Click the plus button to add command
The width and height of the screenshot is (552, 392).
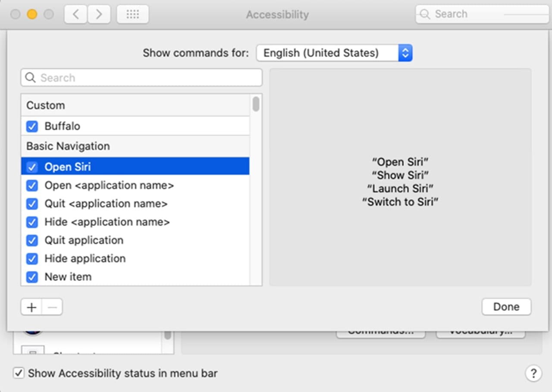tap(31, 307)
